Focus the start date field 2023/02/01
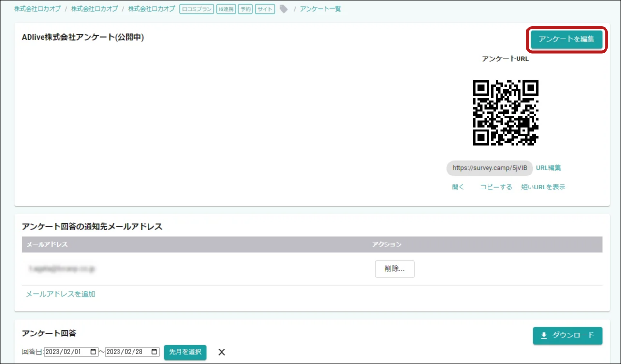621x364 pixels. point(71,352)
